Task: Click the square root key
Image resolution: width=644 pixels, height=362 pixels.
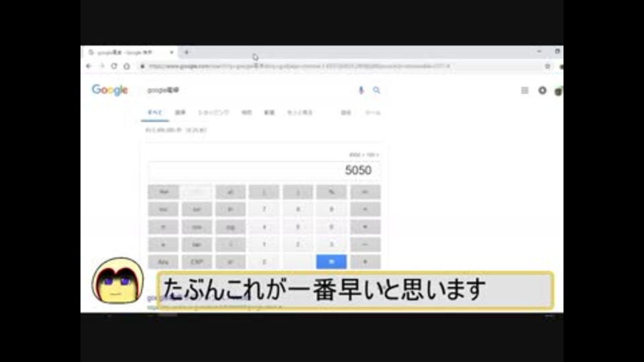Action: 230,245
